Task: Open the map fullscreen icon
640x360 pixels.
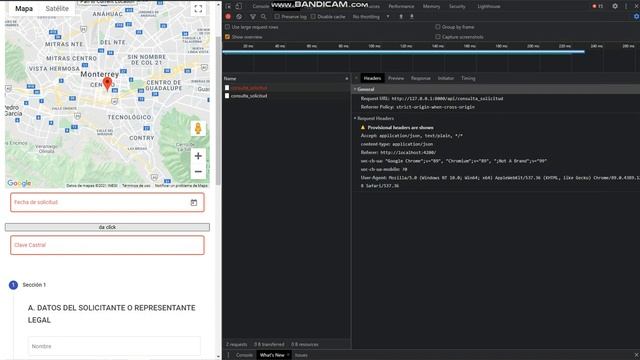Action: (x=198, y=9)
